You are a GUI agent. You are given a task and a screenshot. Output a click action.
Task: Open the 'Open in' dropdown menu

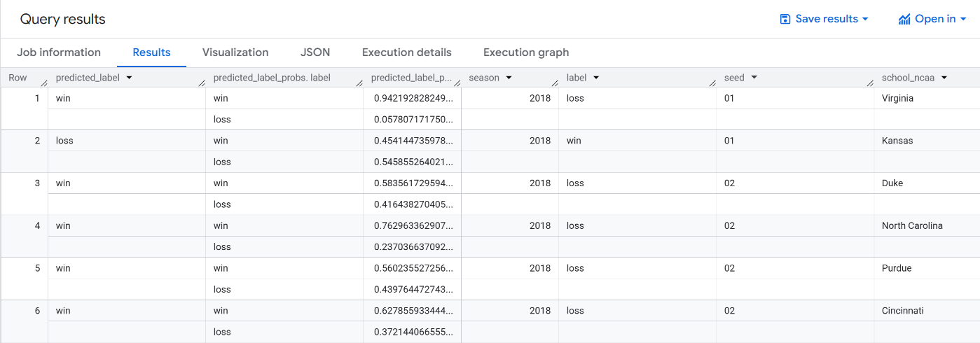pos(932,19)
